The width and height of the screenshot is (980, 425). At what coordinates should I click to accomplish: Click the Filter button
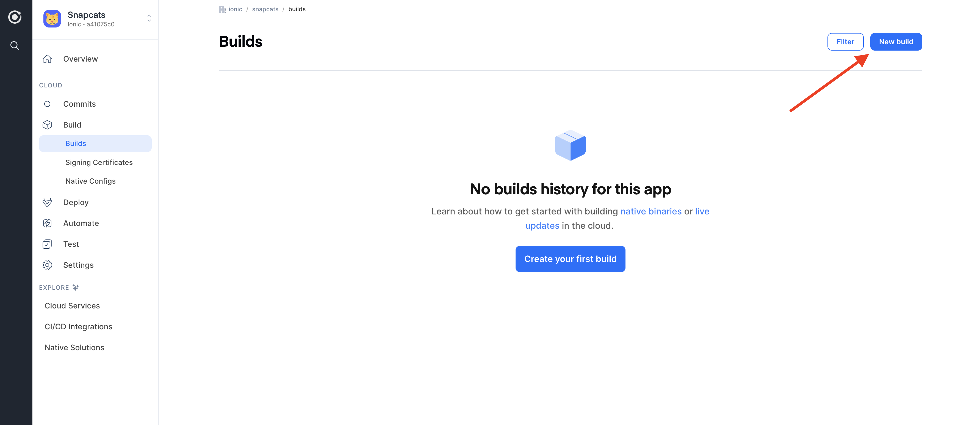pyautogui.click(x=845, y=42)
